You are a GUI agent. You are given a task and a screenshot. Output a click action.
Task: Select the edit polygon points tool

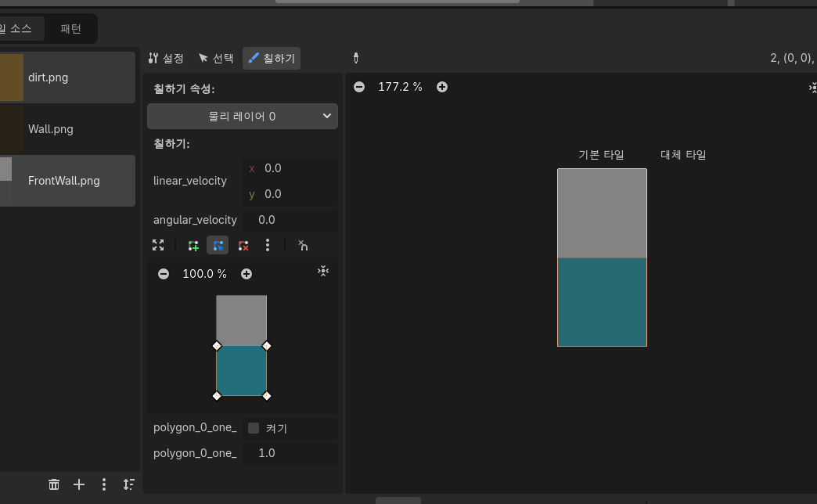pyautogui.click(x=218, y=246)
